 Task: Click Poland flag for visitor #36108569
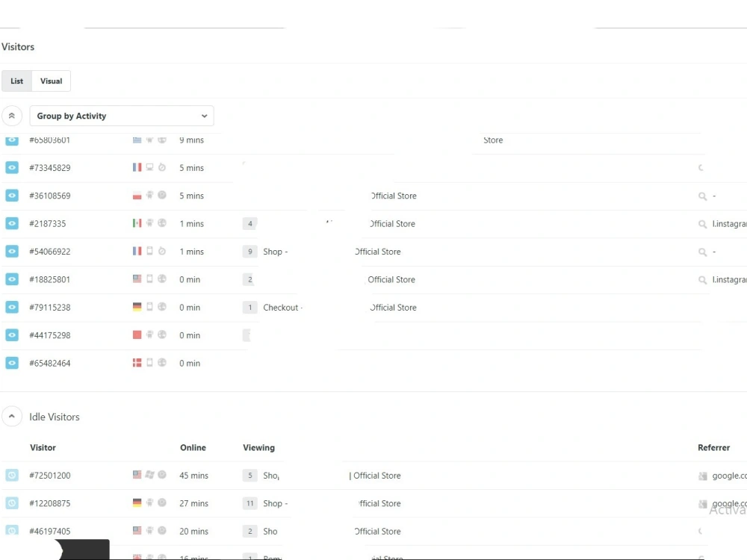pyautogui.click(x=137, y=195)
